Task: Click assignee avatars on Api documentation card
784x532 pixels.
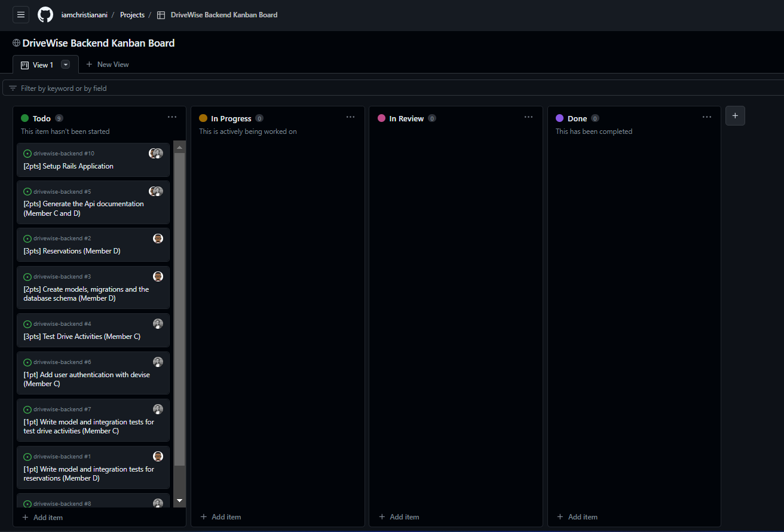Action: pyautogui.click(x=156, y=191)
